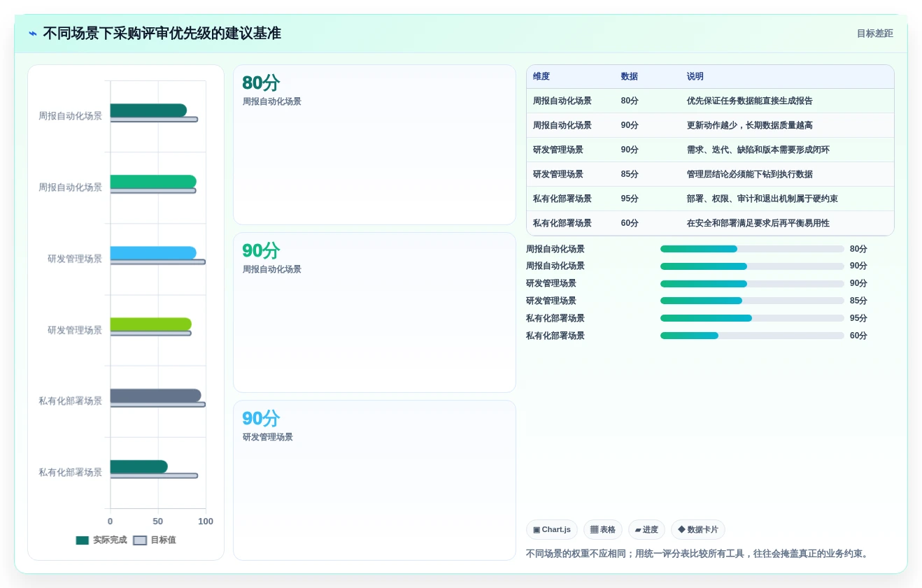The height and width of the screenshot is (588, 922).
Task: Click the 数据卡片 tag chip
Action: click(x=698, y=530)
